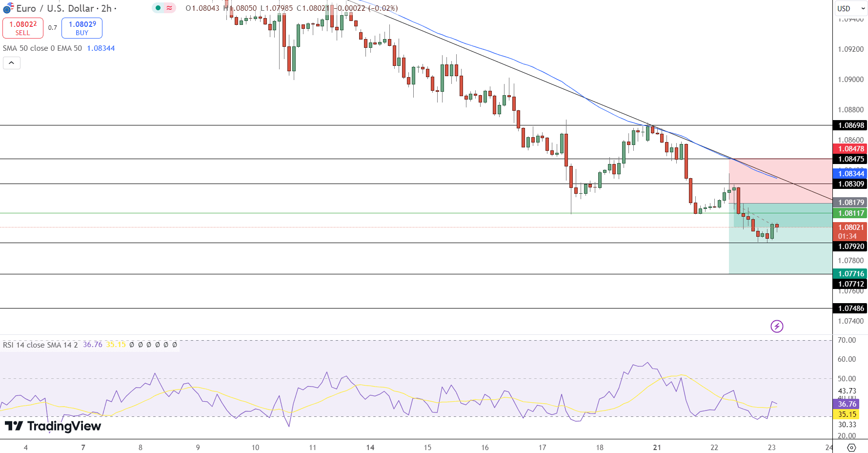The height and width of the screenshot is (453, 868).
Task: Click the green 1.08117 price label
Action: [850, 213]
